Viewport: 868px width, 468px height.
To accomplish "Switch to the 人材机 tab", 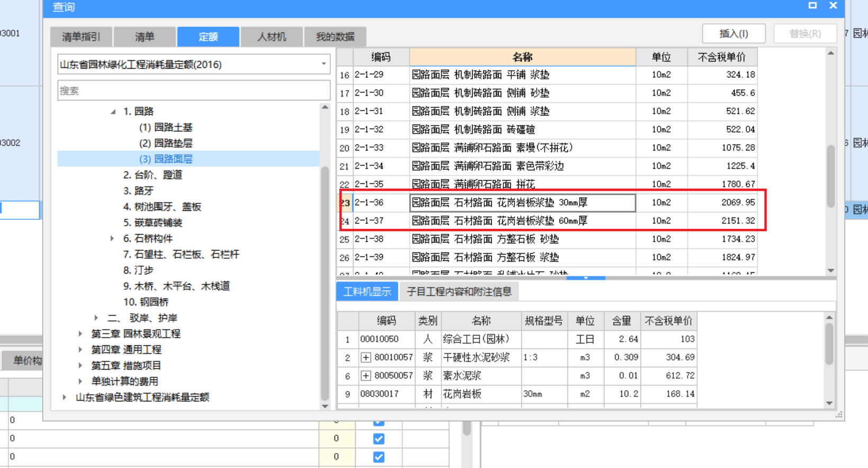I will 272,37.
